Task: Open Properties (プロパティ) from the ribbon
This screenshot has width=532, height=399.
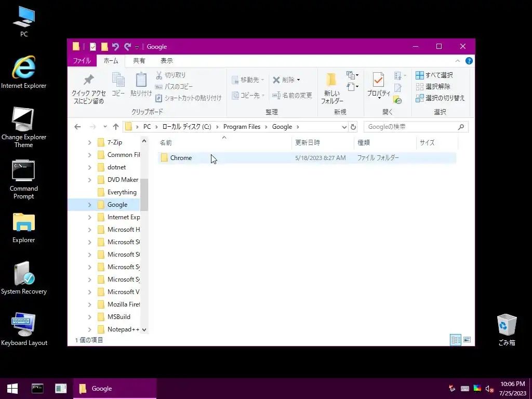Action: (379, 86)
